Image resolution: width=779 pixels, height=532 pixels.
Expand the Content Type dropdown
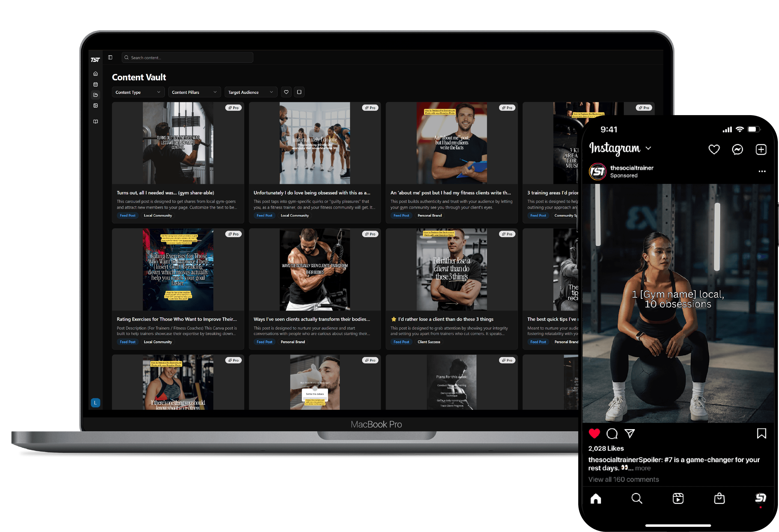138,92
